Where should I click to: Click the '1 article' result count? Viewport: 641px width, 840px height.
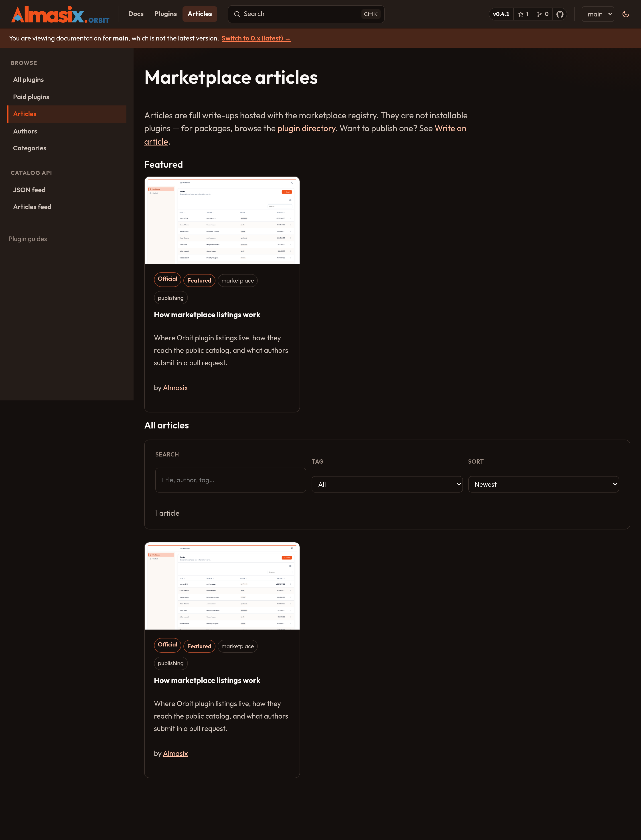(167, 513)
